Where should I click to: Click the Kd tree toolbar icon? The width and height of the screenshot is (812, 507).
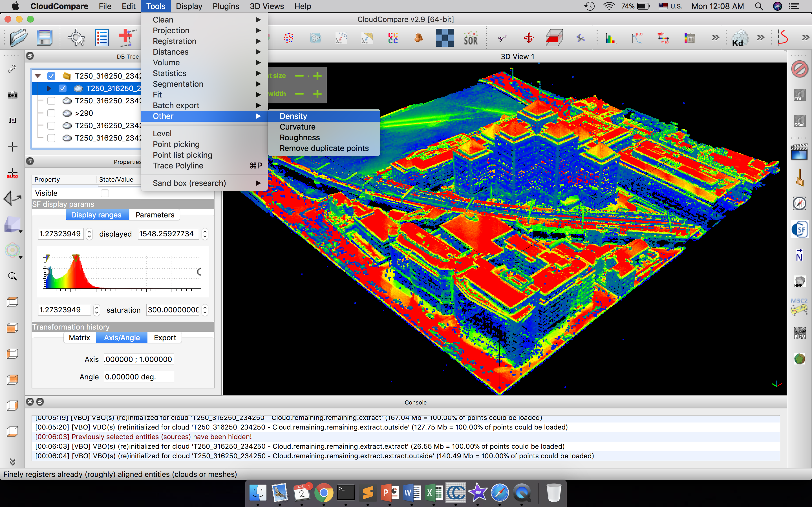(x=740, y=38)
